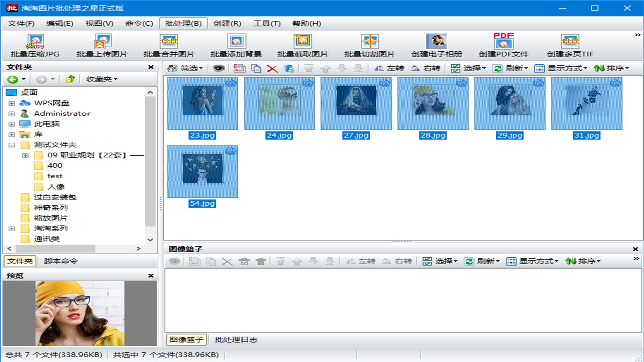The image size is (644, 362).
Task: Expand the WPS网盘 tree node
Action: click(x=12, y=103)
